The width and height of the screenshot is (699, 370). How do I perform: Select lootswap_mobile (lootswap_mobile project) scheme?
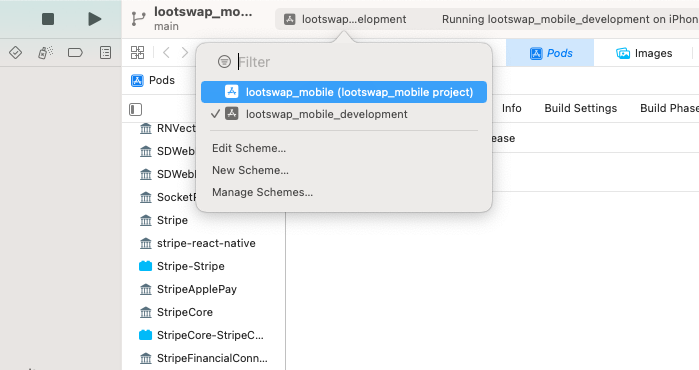point(344,92)
